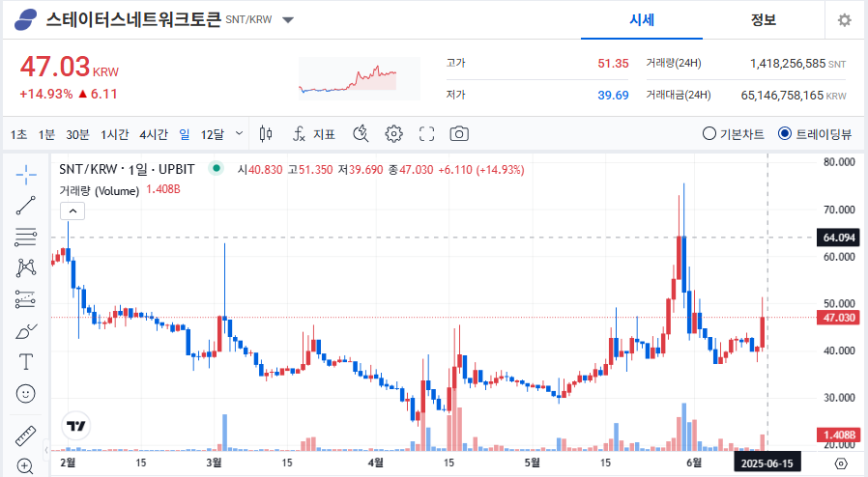Open indicators (지표) menu

coord(314,134)
